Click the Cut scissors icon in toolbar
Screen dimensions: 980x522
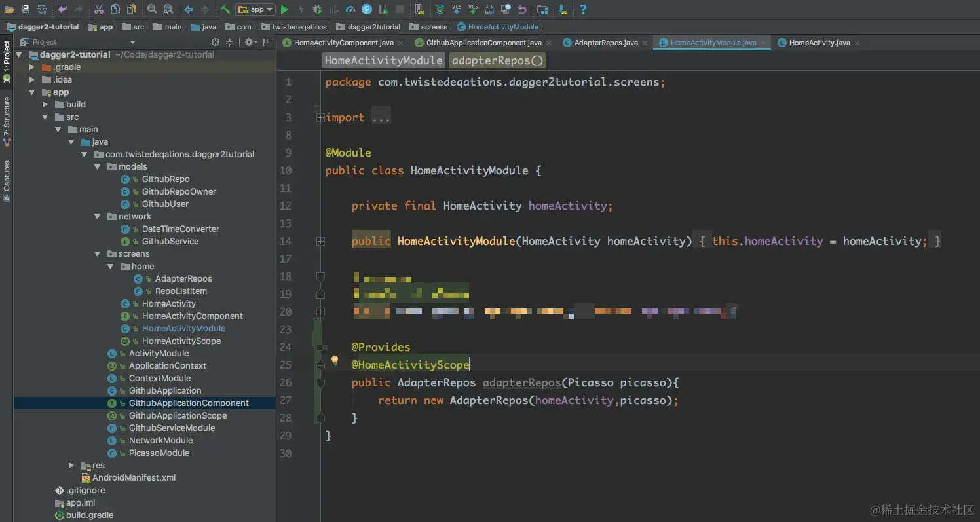[x=98, y=9]
